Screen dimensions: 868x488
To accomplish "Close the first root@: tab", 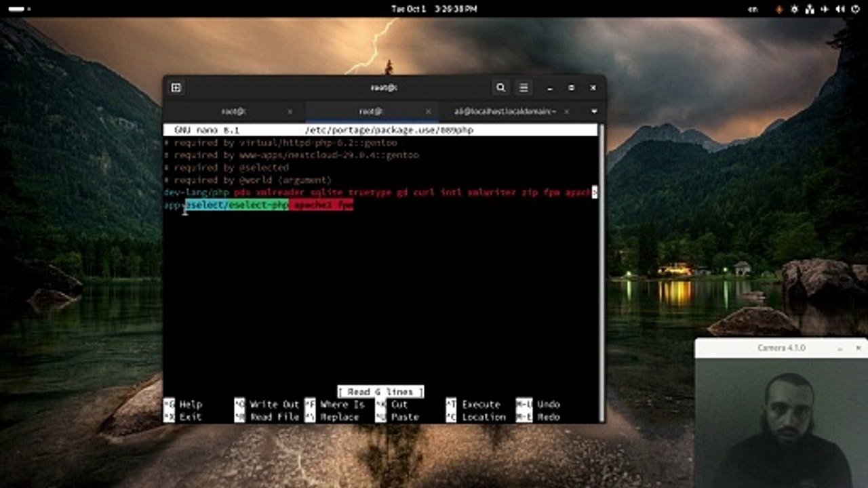I will pos(290,111).
